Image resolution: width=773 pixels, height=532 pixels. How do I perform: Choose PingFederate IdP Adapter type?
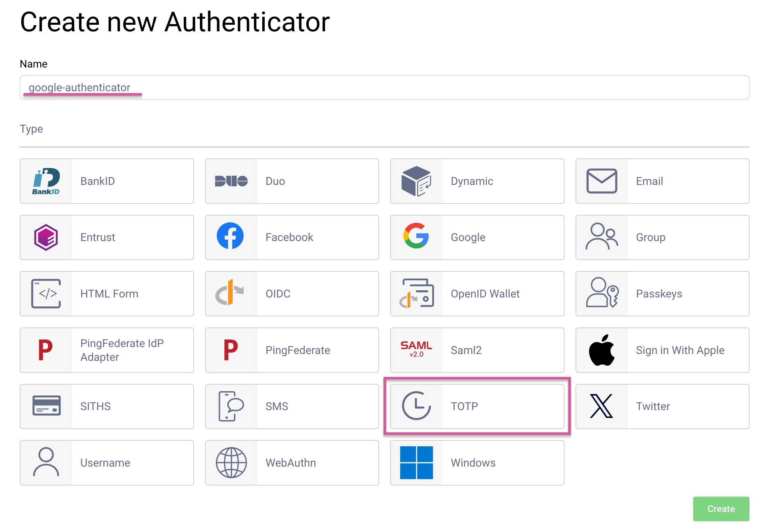click(x=106, y=350)
